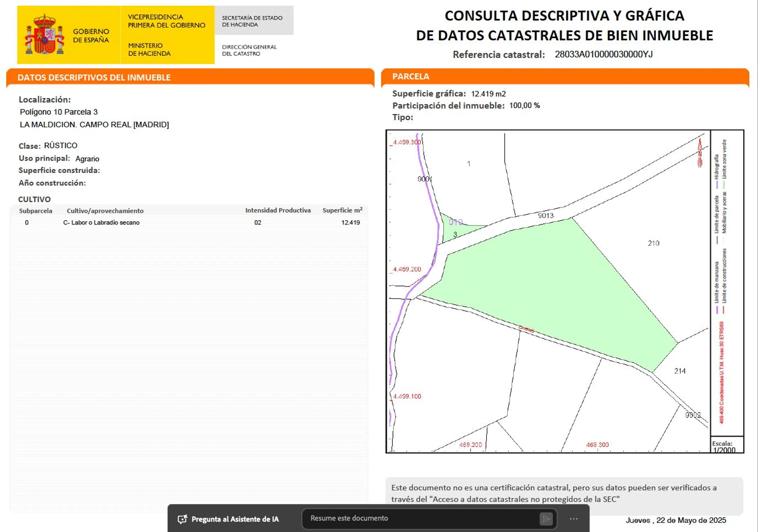Click parcel label 214 on map
Viewport: 758px width, 532px height.
(x=680, y=371)
